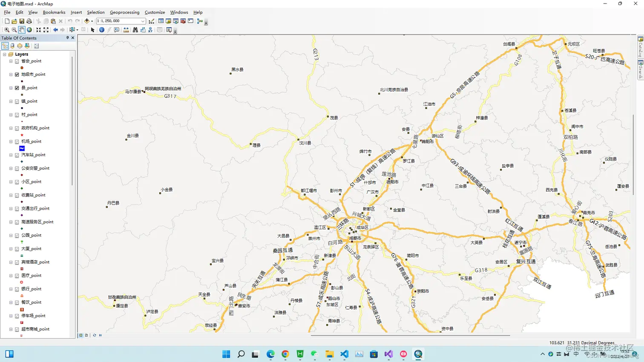Enable the 机场_point layer checkbox
Image resolution: width=644 pixels, height=362 pixels.
(x=17, y=142)
